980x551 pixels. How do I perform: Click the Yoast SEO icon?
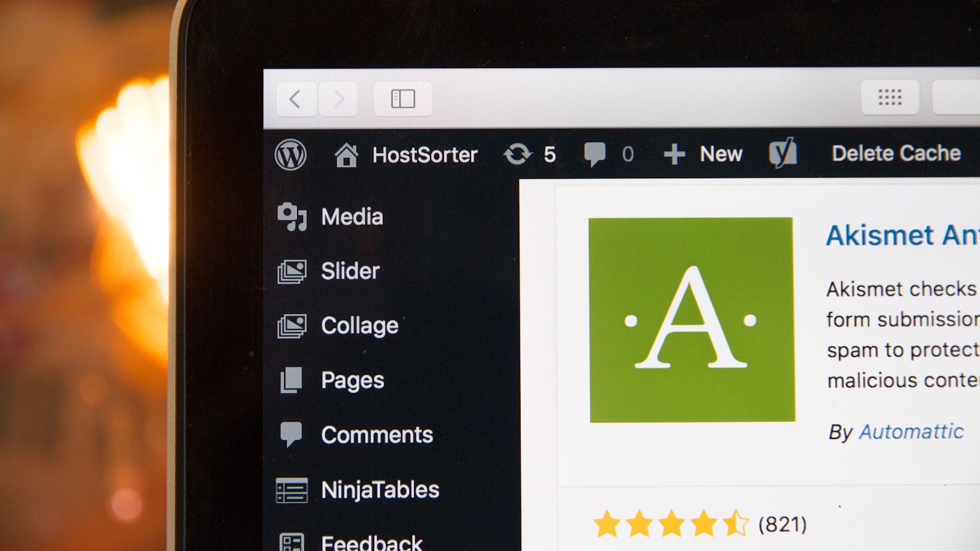pos(783,153)
